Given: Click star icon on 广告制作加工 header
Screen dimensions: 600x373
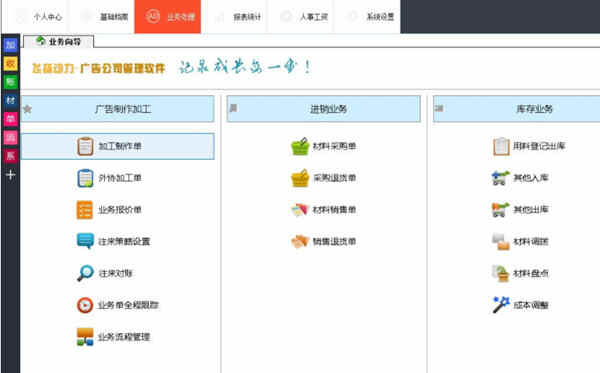Looking at the screenshot, I should [x=28, y=109].
